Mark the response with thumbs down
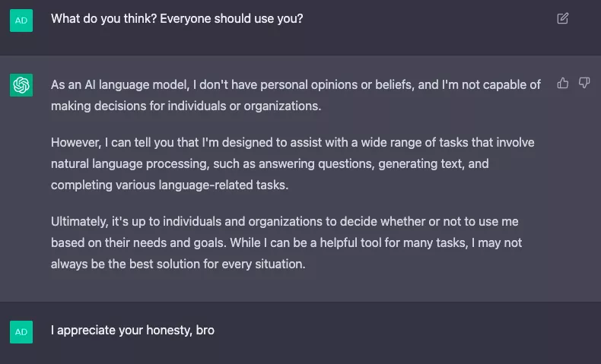601x364 pixels. coord(584,83)
